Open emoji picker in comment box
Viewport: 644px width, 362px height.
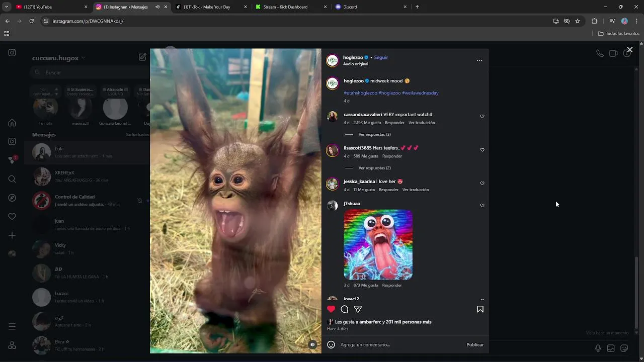pos(331,344)
